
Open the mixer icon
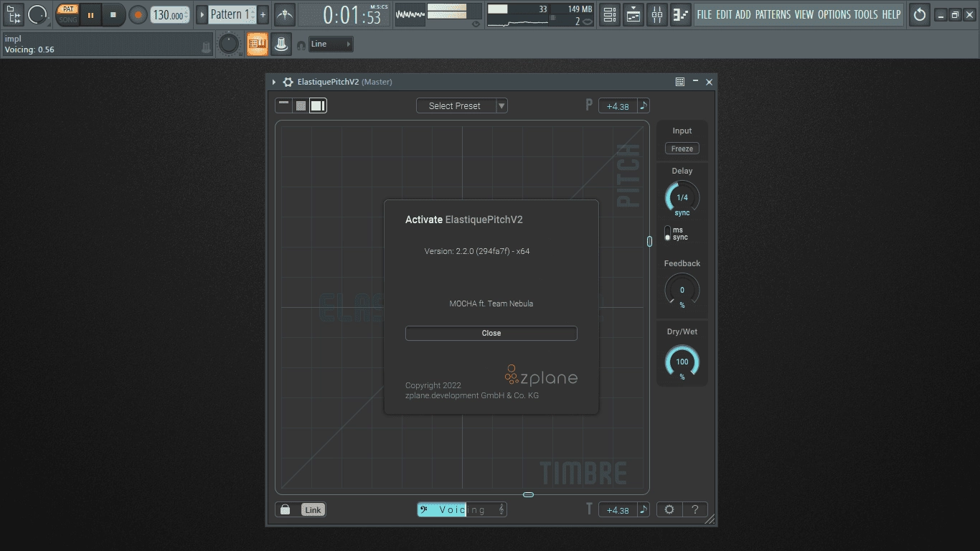tap(657, 14)
